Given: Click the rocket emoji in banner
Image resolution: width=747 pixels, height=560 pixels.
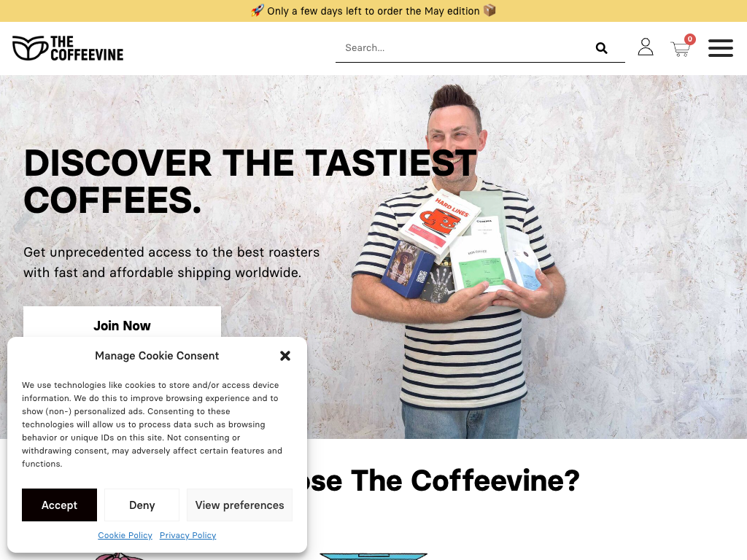Looking at the screenshot, I should [258, 10].
